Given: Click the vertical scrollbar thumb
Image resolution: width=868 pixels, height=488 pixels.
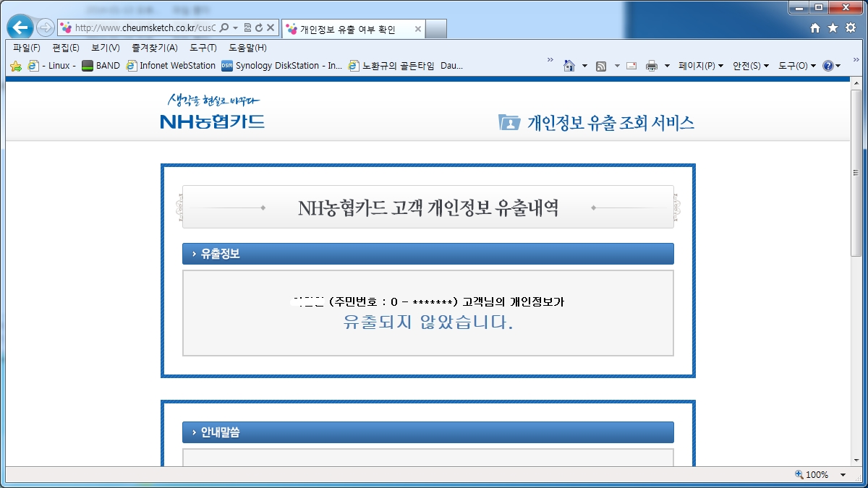Looking at the screenshot, I should click(856, 174).
